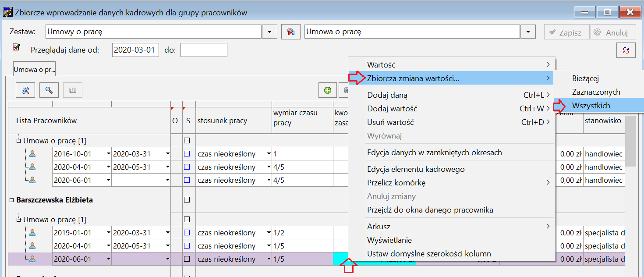Screen dimensions: 644x277
Task: Open the stosunek pracy dropdown in the 2016-10-01 row
Action: tap(269, 154)
